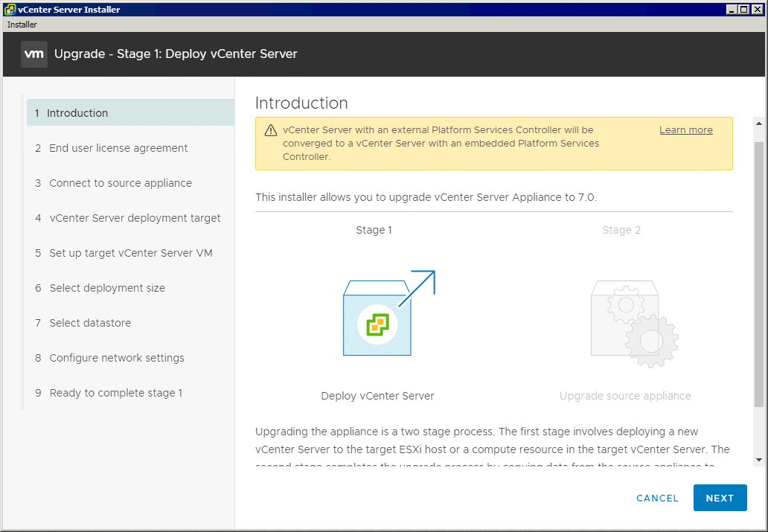768x532 pixels.
Task: Select step 6 Select deployment size
Action: pos(107,288)
